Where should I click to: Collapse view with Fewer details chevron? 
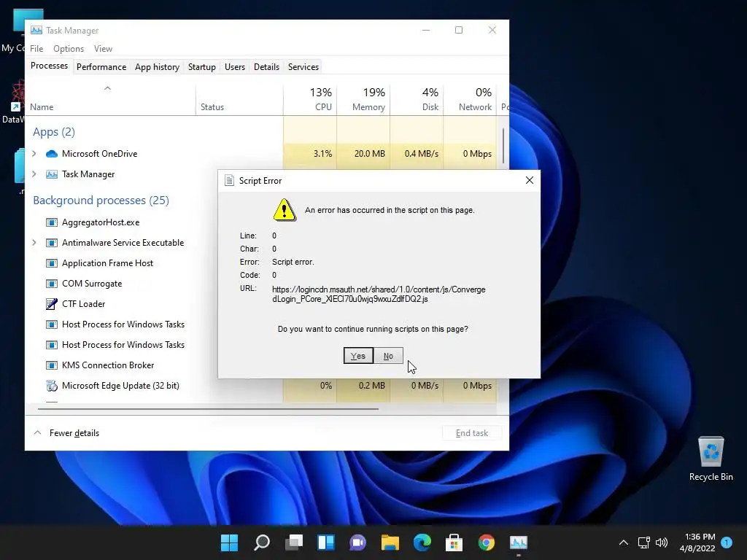pyautogui.click(x=38, y=433)
